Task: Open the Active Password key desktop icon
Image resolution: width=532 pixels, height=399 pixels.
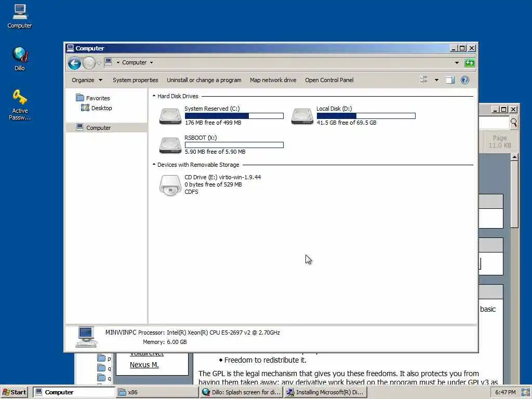Action: [20, 104]
